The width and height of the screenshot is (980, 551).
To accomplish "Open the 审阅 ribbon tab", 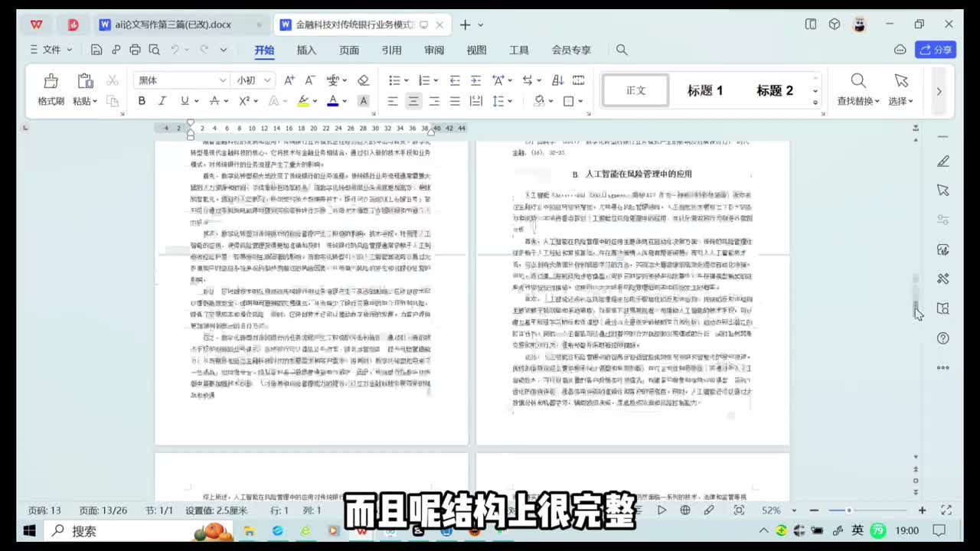I will click(x=434, y=50).
